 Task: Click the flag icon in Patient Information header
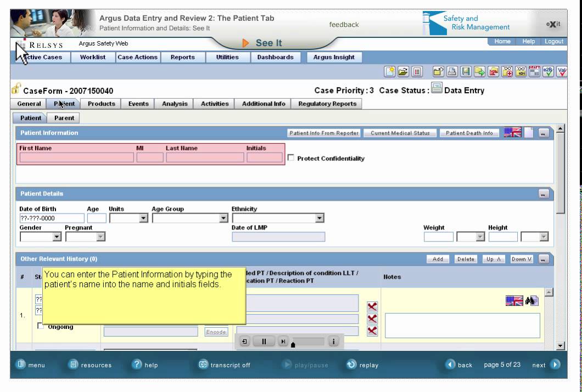[513, 132]
